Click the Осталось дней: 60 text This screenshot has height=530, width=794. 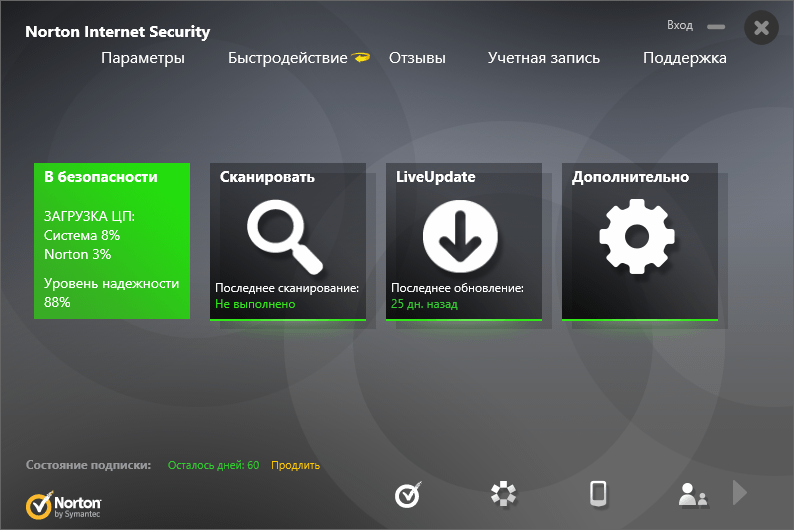[x=213, y=465]
